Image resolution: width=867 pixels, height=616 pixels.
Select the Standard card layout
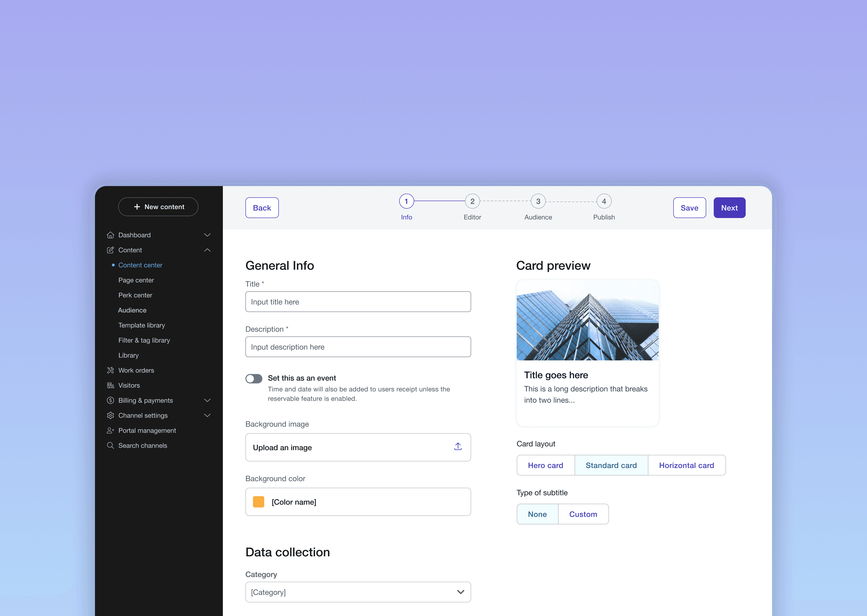(x=611, y=465)
